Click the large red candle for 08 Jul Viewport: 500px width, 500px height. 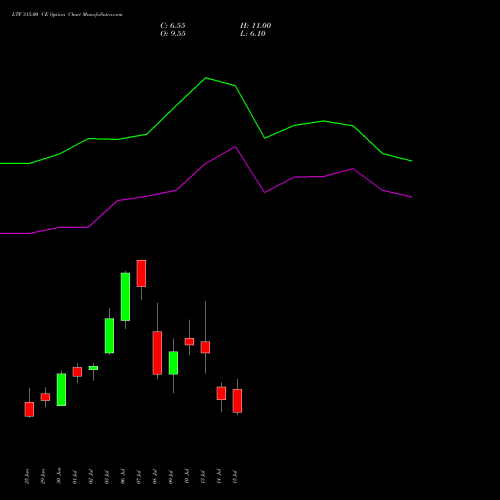(x=157, y=353)
